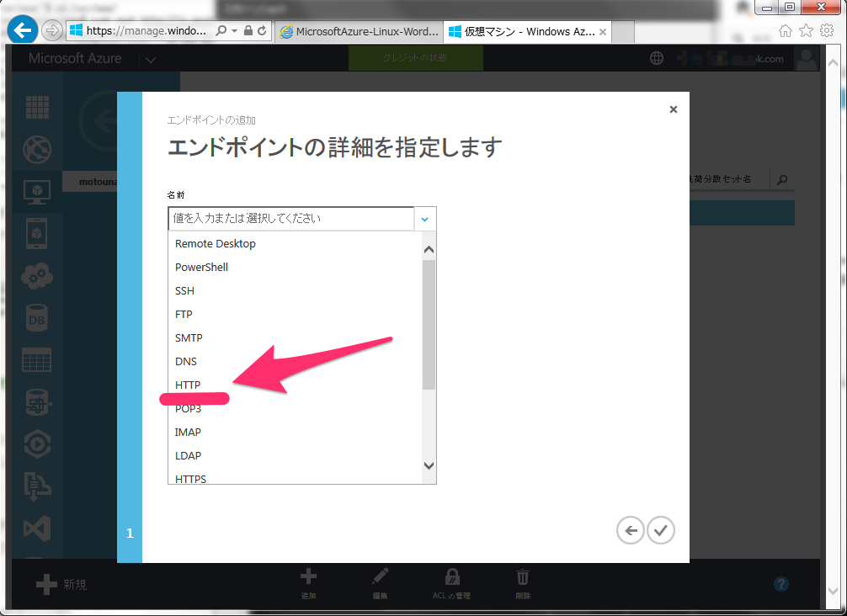The width and height of the screenshot is (847, 616).
Task: Click the dialog back arrow button
Action: click(631, 530)
